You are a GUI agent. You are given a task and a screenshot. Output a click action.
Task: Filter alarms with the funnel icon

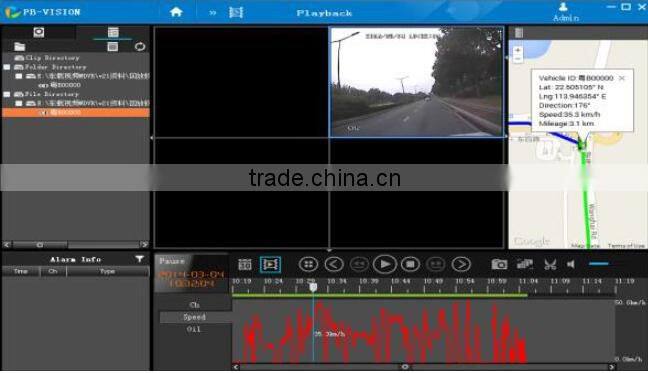click(x=140, y=259)
